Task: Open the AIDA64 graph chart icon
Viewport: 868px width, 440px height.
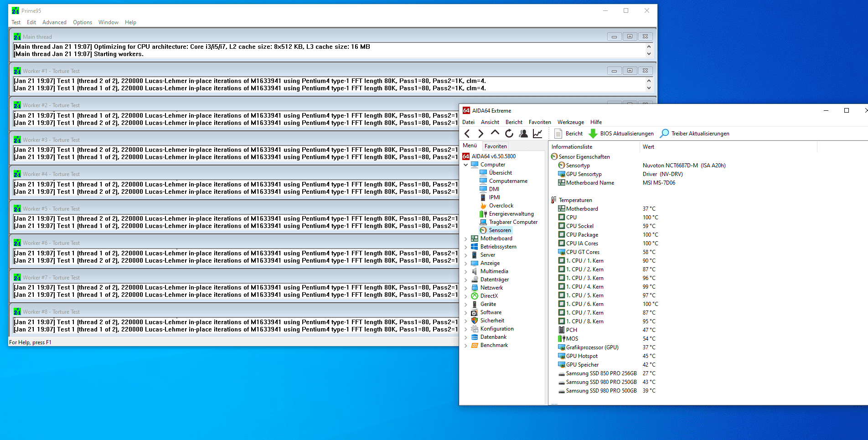Action: pos(537,134)
